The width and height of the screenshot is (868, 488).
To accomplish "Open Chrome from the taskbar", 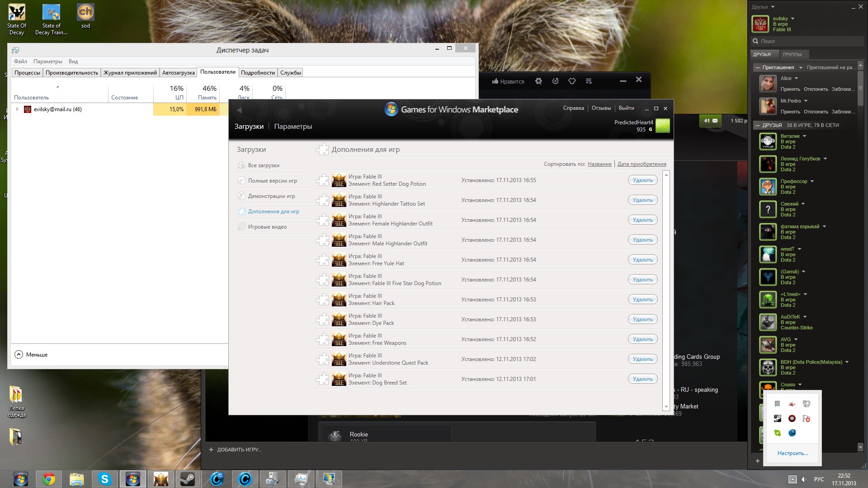I will click(x=49, y=479).
